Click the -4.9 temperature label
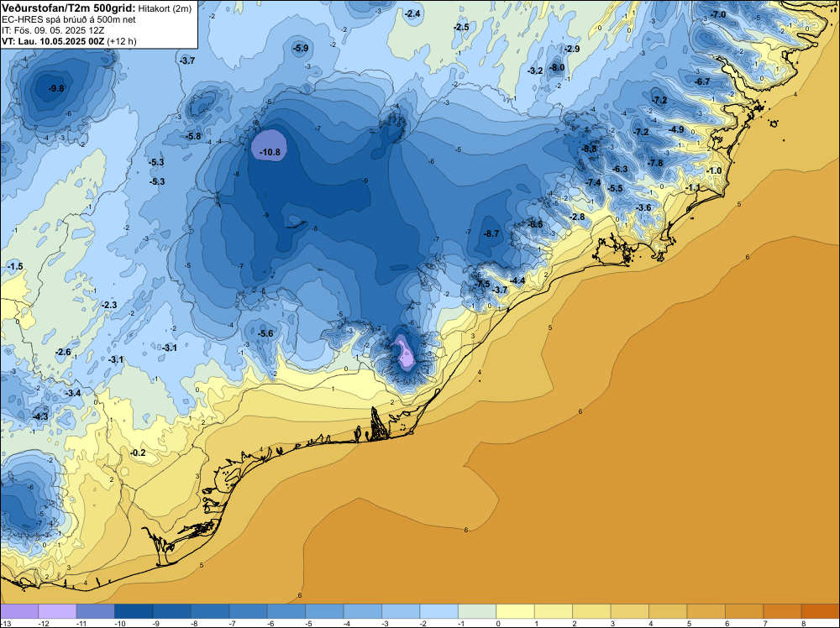Viewport: 840px width, 628px height. 676,129
